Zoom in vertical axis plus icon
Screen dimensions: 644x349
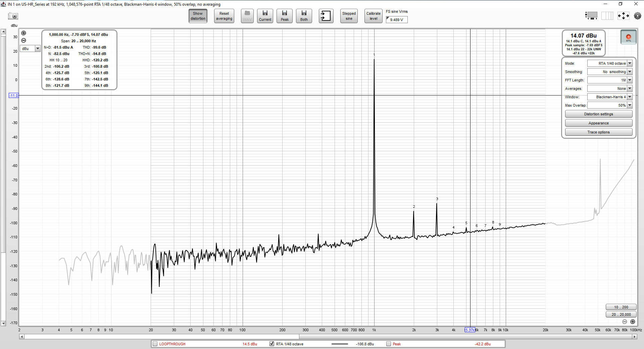[24, 33]
